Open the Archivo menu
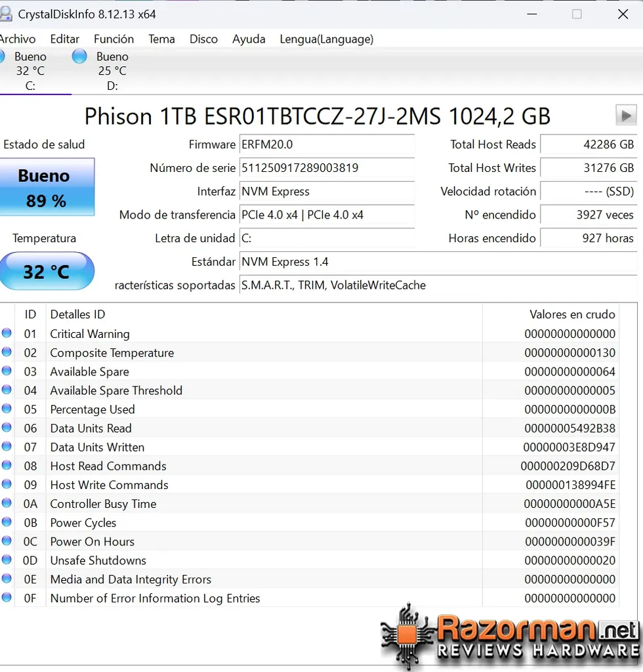The height and width of the screenshot is (672, 643). (x=18, y=39)
